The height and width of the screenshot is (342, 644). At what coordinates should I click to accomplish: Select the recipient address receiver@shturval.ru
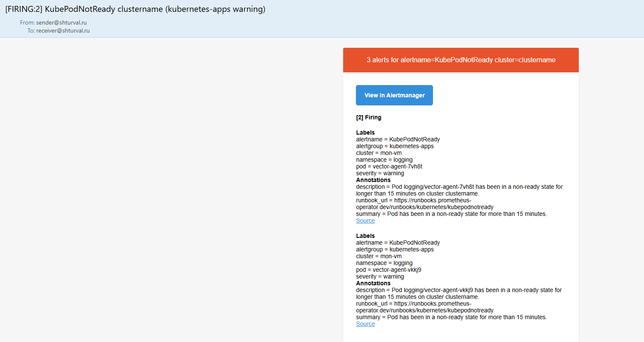click(x=63, y=30)
